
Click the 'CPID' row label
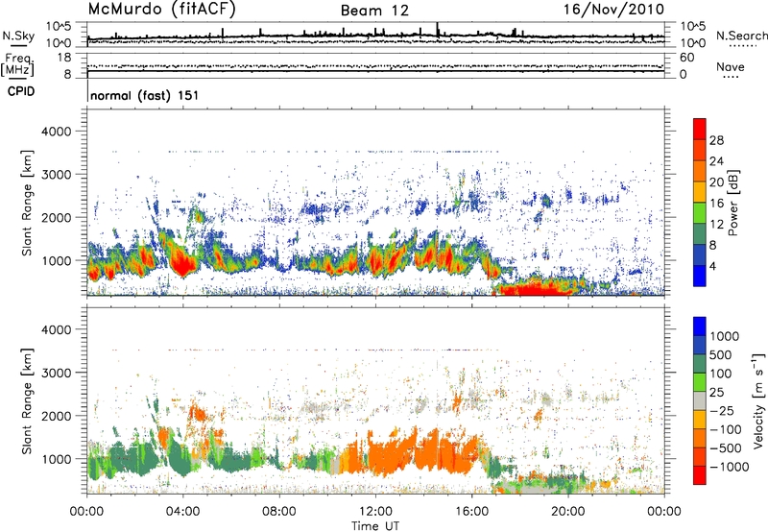pos(21,91)
